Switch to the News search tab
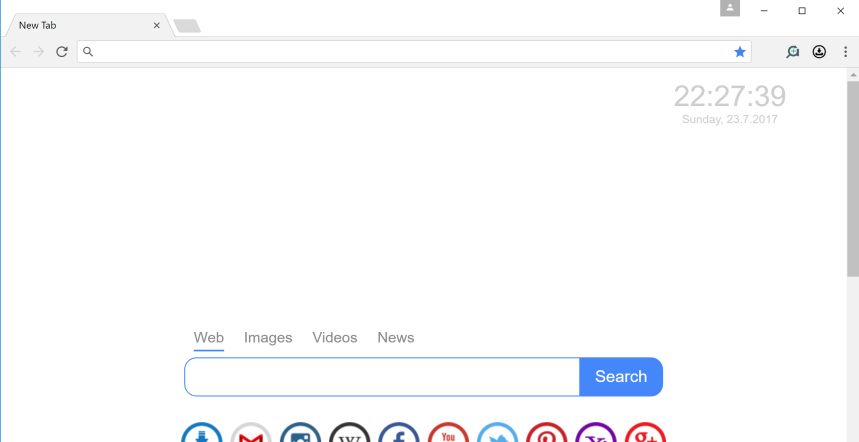Screen dimensions: 859x442 [x=395, y=338]
